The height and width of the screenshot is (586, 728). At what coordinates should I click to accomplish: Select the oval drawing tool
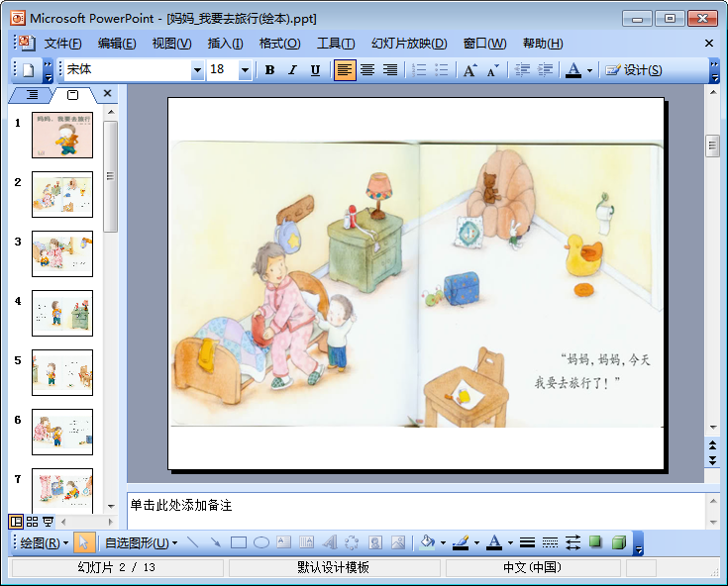[x=261, y=542]
